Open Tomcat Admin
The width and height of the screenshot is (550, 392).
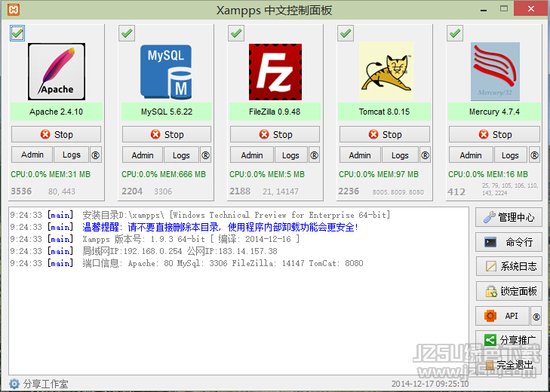pos(360,155)
